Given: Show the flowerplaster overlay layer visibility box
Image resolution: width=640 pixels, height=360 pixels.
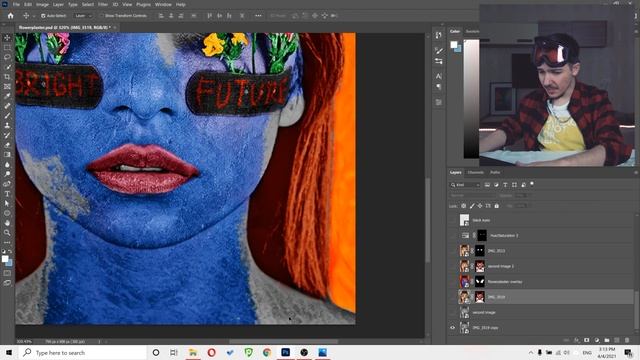Looking at the screenshot, I should coord(452,282).
